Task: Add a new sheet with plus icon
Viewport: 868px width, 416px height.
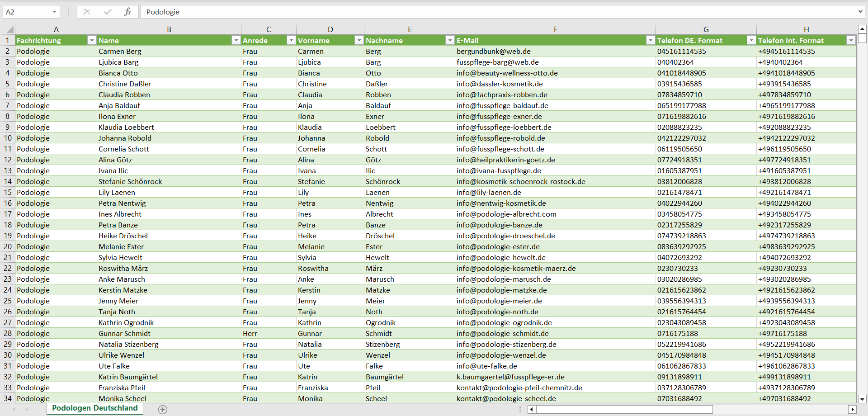Action: point(163,410)
